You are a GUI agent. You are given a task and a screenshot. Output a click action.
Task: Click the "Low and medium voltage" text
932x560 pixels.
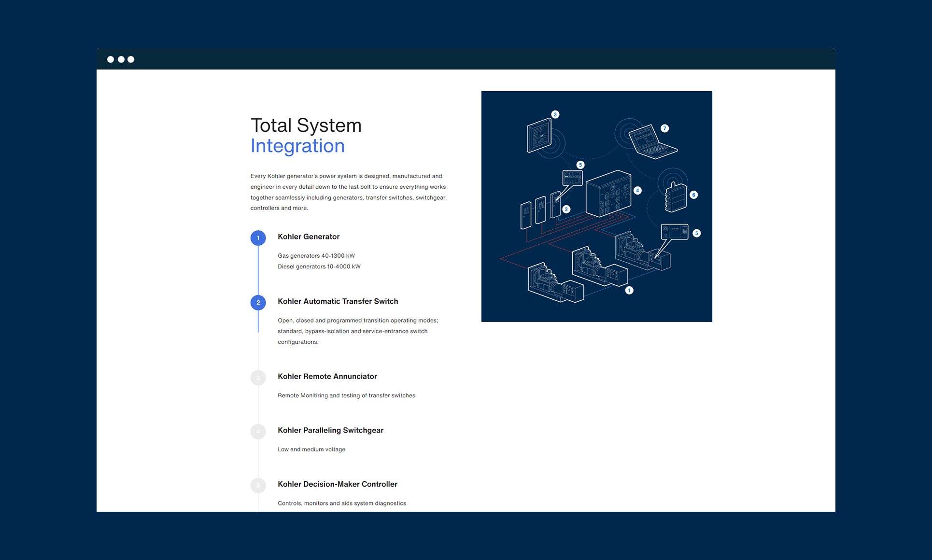(311, 449)
